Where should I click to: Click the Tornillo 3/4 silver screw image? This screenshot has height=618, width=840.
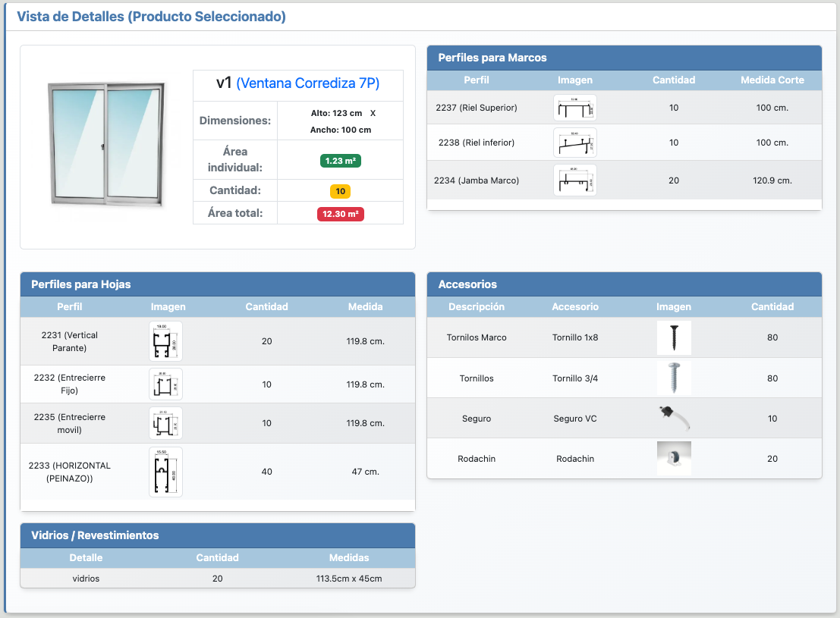click(x=673, y=378)
